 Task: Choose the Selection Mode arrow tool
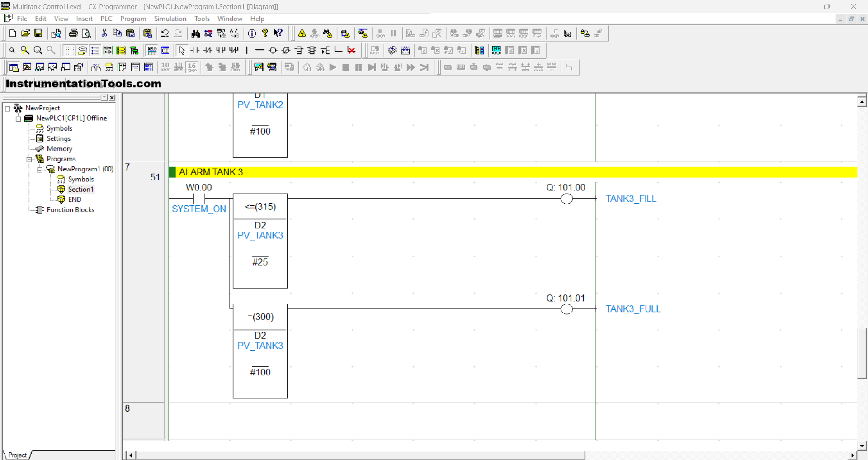[x=182, y=50]
